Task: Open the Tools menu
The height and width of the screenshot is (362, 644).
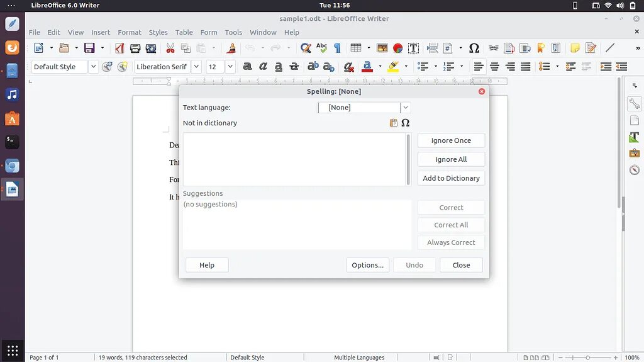Action: click(233, 32)
